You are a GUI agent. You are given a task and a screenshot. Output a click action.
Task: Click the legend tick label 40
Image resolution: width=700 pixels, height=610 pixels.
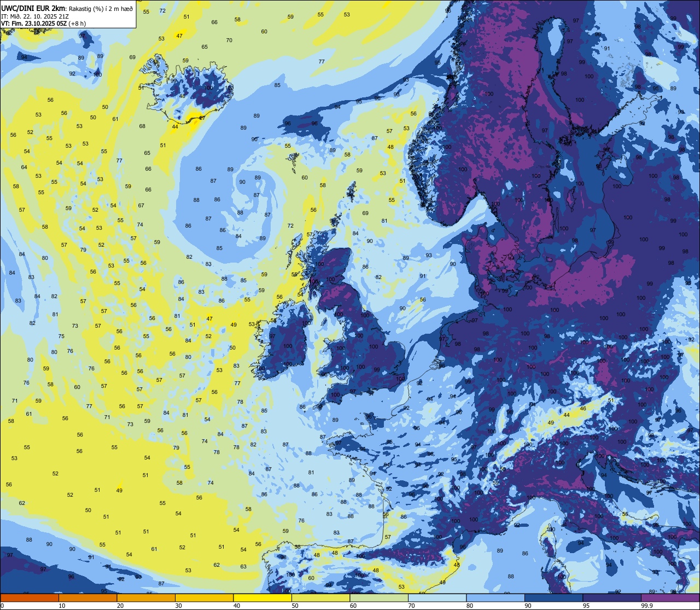237,606
